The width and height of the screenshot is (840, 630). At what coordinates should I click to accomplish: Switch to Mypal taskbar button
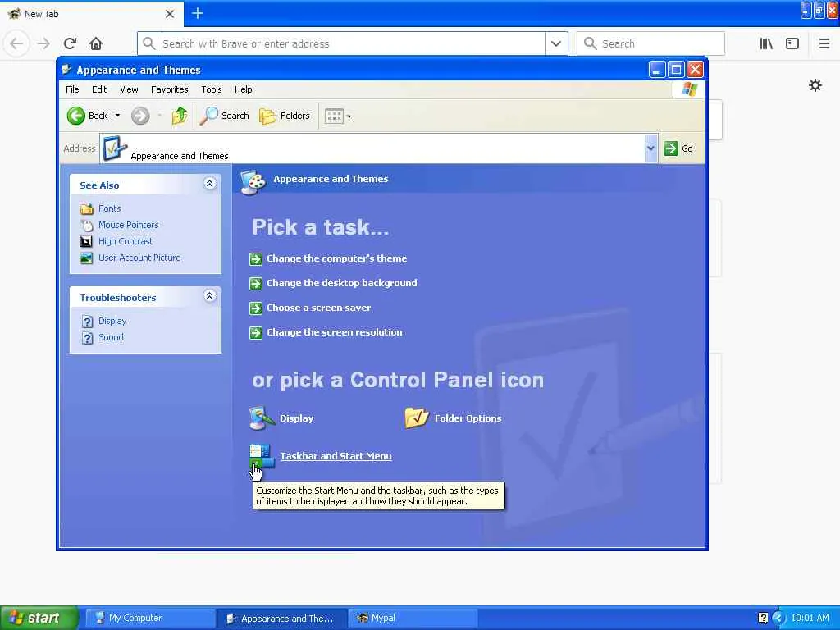point(413,619)
